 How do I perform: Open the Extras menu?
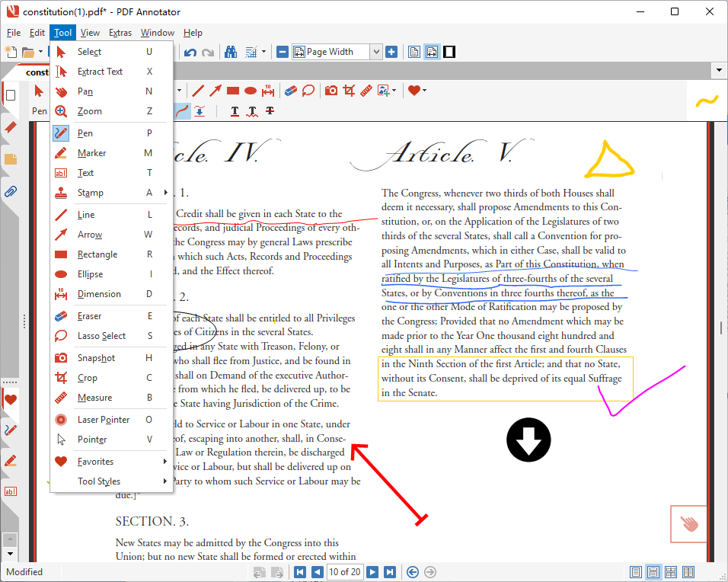click(x=120, y=33)
